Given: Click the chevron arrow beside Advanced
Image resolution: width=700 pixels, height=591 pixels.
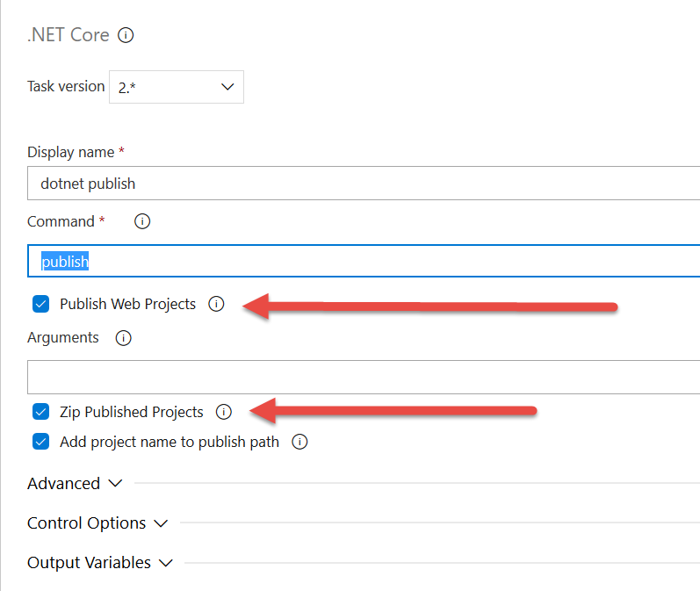Looking at the screenshot, I should (116, 484).
